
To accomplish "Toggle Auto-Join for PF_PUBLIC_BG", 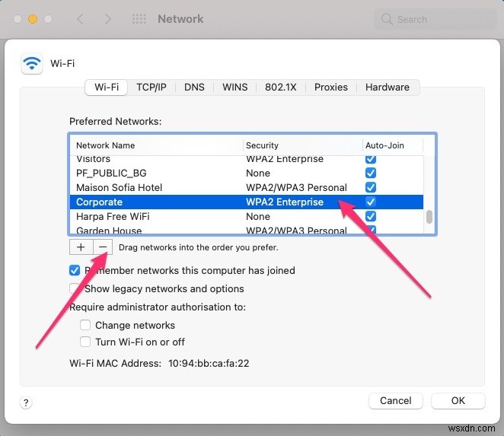I will click(x=371, y=173).
